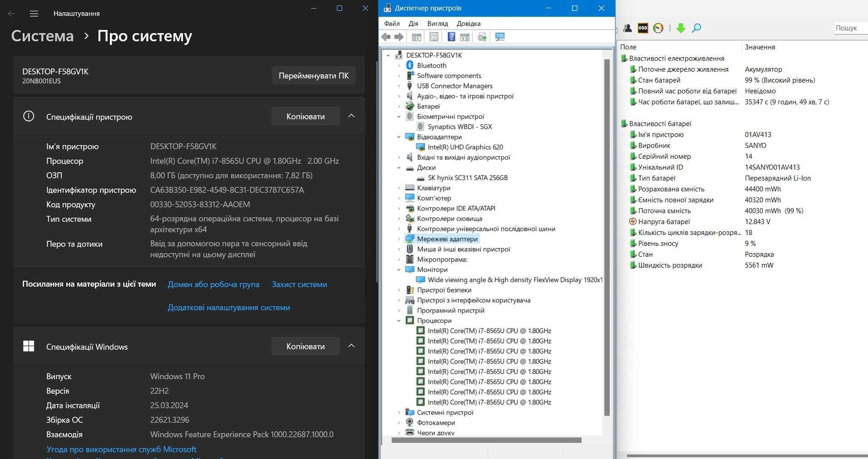Click the Intel(R) UHD Graphics 620 adapter icon

pos(420,147)
